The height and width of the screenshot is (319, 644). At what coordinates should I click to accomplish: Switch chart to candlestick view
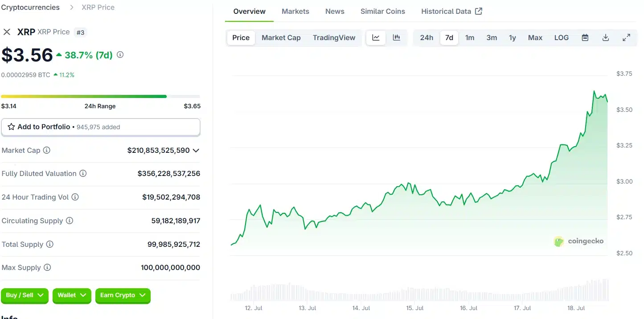[x=396, y=38]
